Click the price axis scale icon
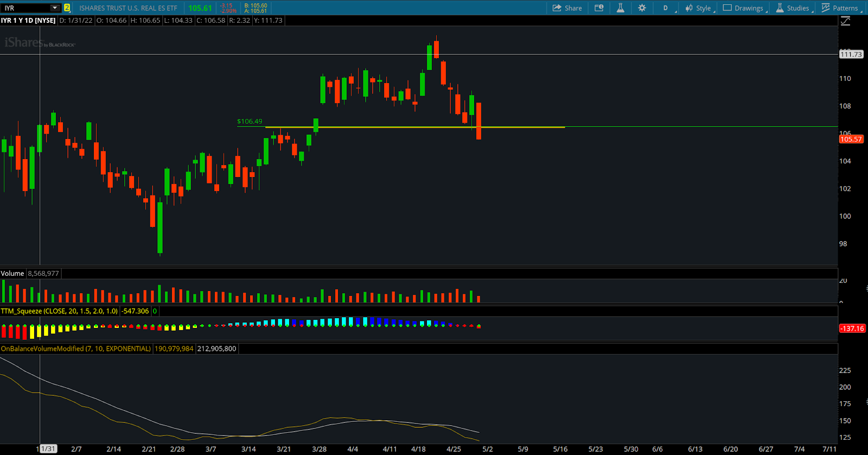 [845, 21]
